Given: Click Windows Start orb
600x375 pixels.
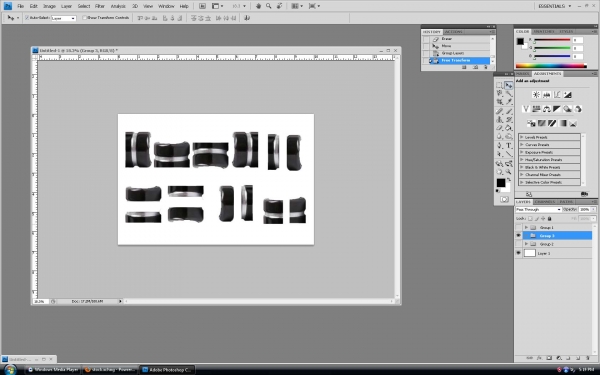Looking at the screenshot, I should (x=10, y=370).
